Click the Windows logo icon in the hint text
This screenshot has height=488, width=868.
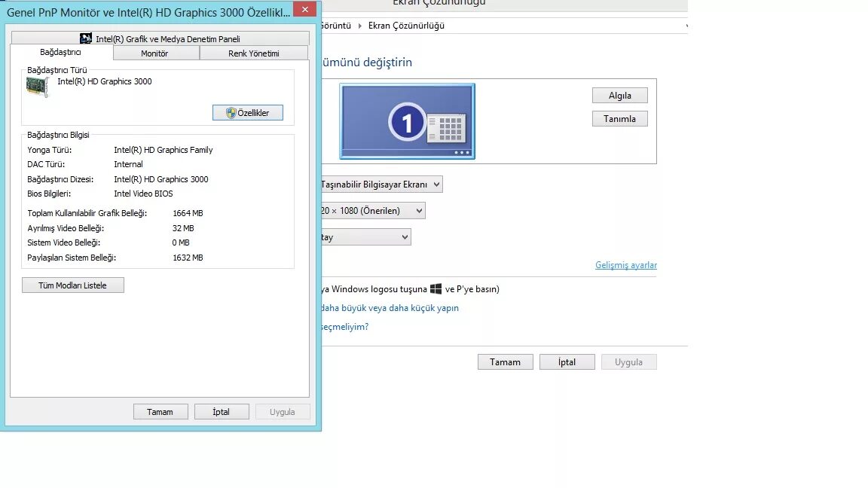pos(436,289)
